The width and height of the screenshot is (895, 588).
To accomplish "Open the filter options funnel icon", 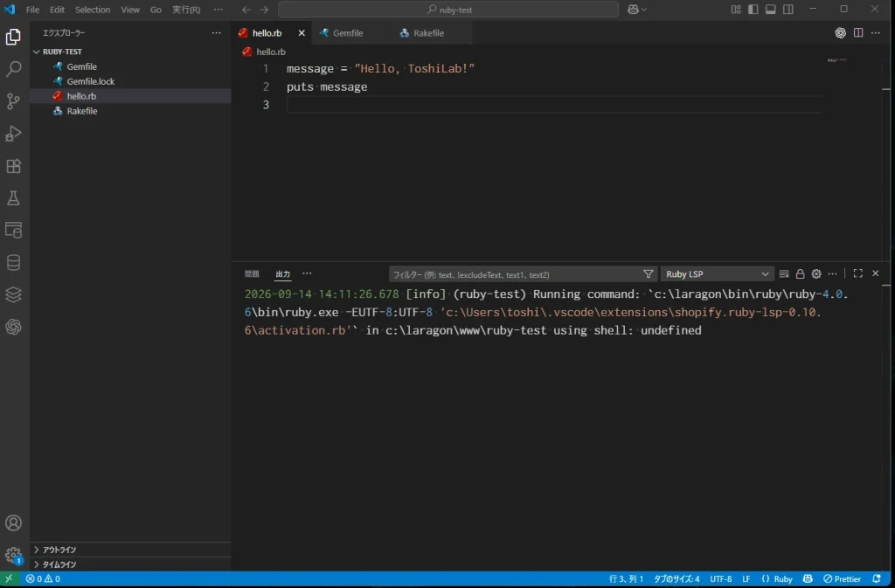I will pyautogui.click(x=648, y=273).
